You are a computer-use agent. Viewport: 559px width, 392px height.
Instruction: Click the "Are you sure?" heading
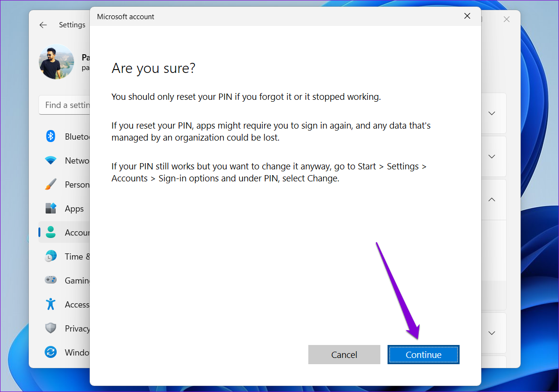click(x=154, y=68)
